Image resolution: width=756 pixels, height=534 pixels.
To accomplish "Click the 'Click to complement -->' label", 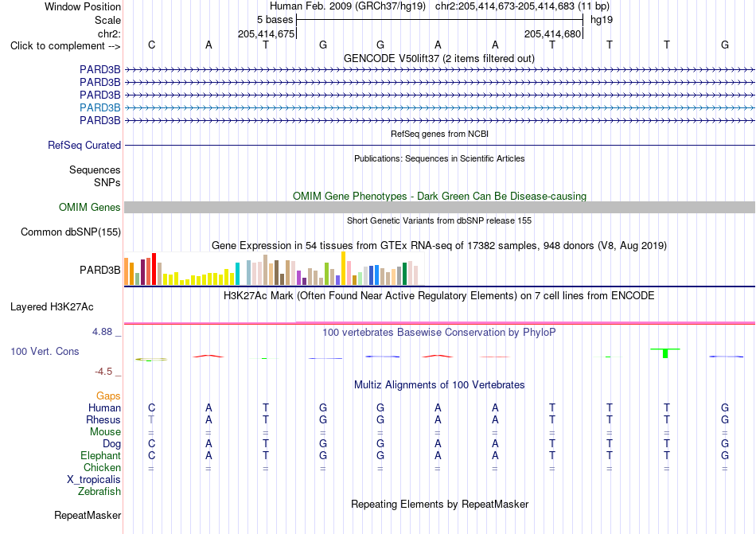I will (65, 46).
